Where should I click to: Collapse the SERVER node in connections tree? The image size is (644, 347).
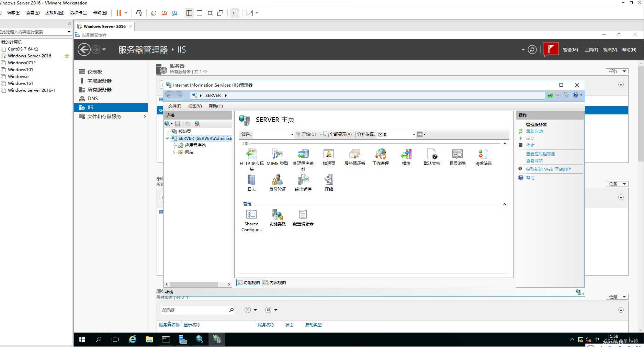point(167,138)
